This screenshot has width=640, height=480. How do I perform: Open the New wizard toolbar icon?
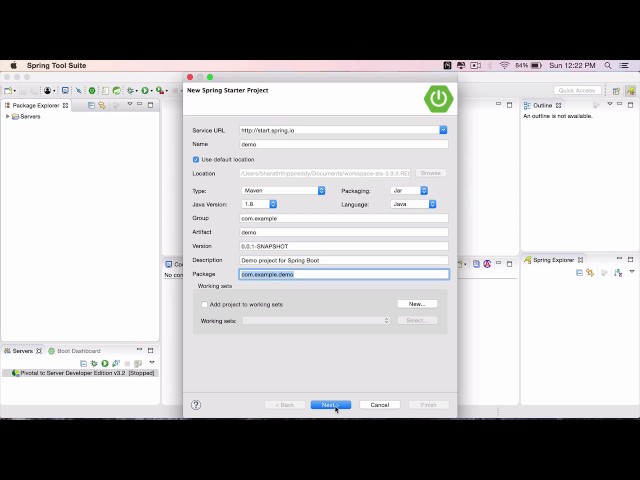click(8, 91)
